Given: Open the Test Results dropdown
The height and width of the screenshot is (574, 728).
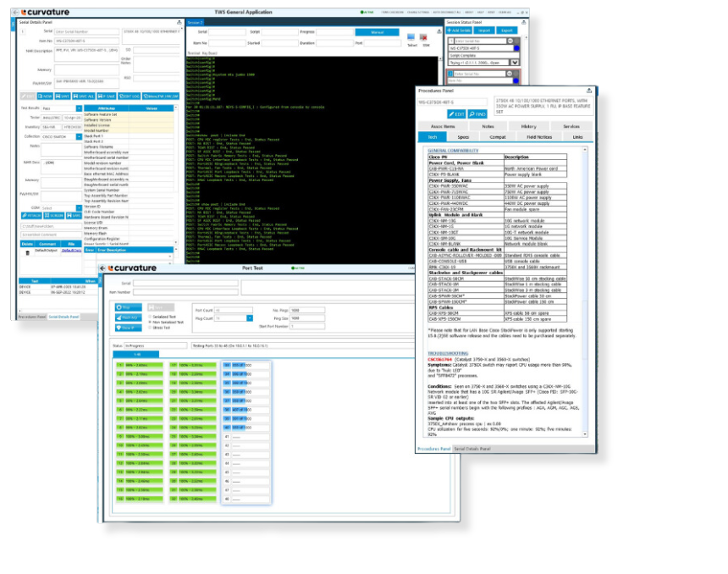Looking at the screenshot, I should pos(79,109).
